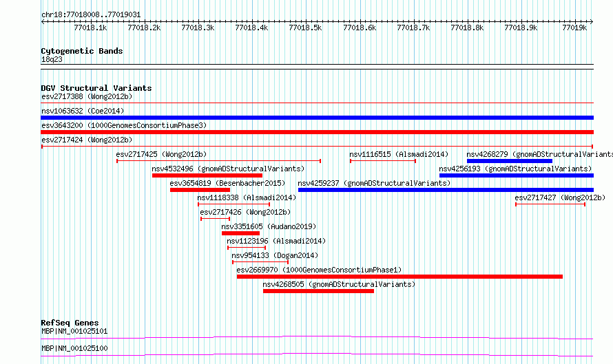The width and height of the screenshot is (613, 364).
Task: Click the red esv3643200 1000GenomesConsortiumPhase3 bar
Action: point(317,132)
